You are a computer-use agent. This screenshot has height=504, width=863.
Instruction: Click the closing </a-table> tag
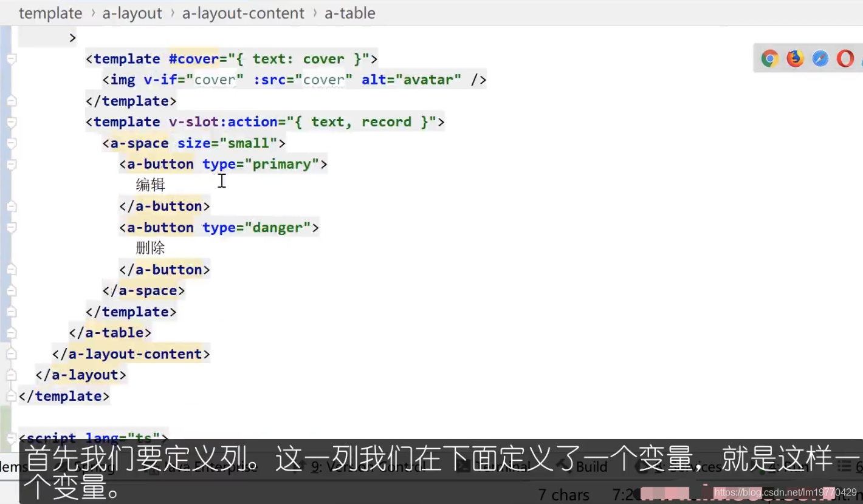110,333
